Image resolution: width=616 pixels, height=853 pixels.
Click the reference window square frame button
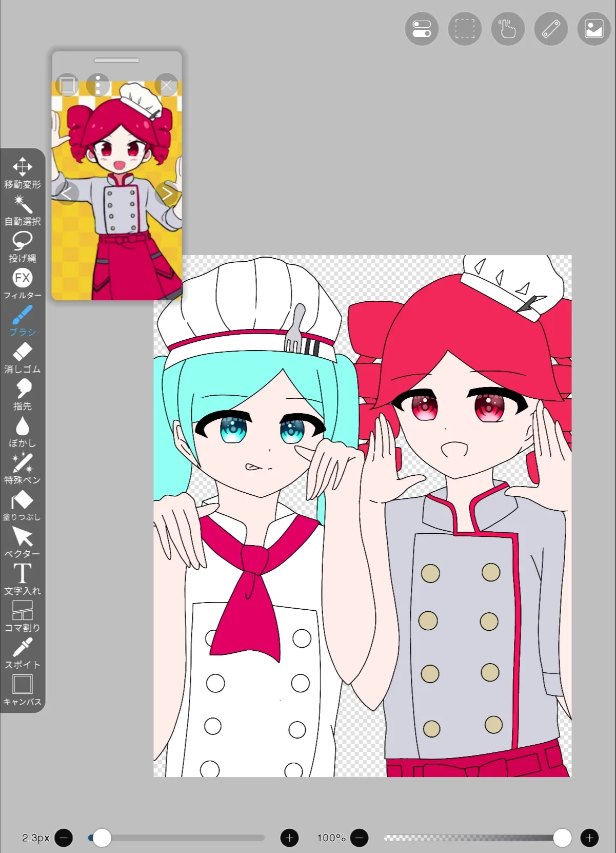(67, 85)
